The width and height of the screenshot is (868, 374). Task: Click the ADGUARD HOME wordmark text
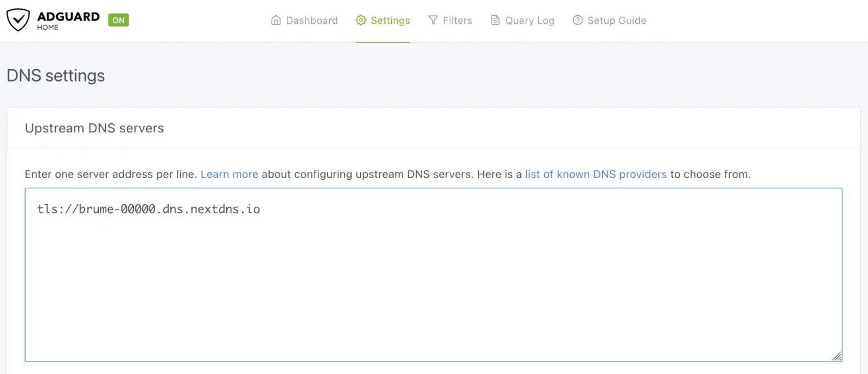[68, 20]
